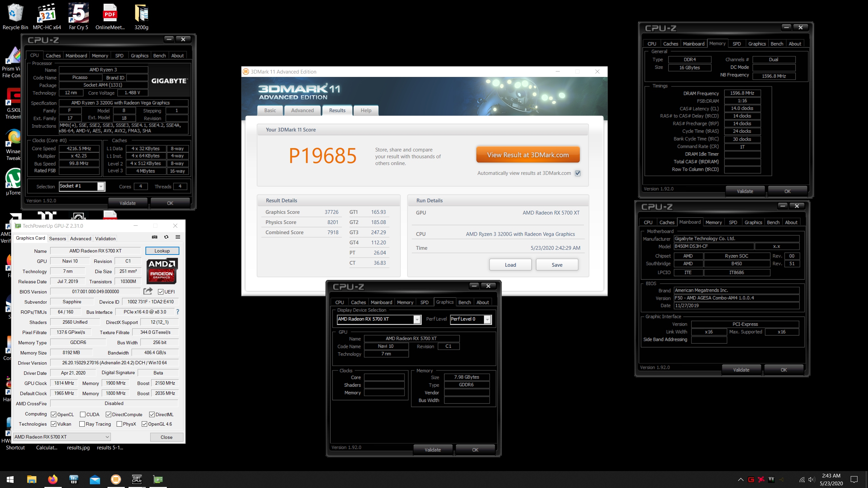Click the AMD Radeon Graphics logo in GPU-Z

162,271
